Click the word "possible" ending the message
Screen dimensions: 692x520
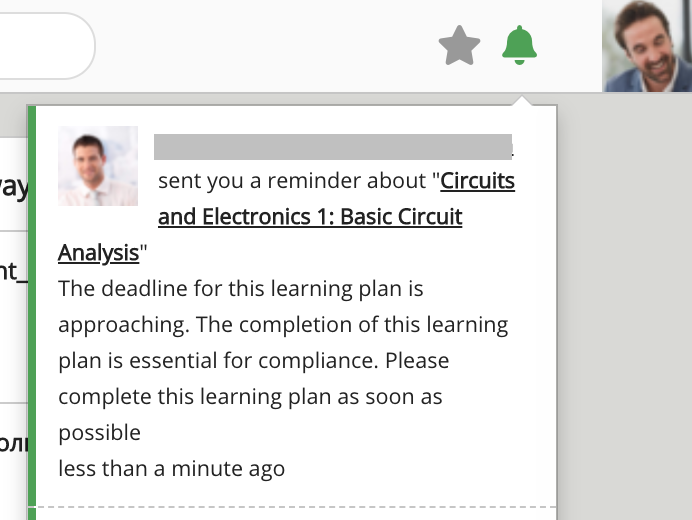[99, 432]
